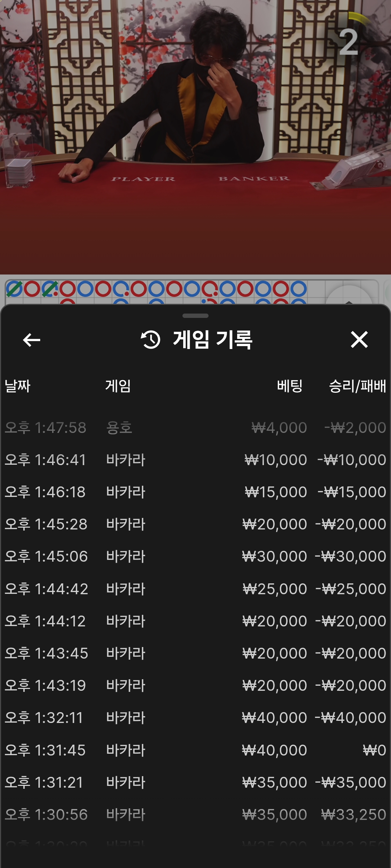Tap the history clock icon in title

click(151, 340)
